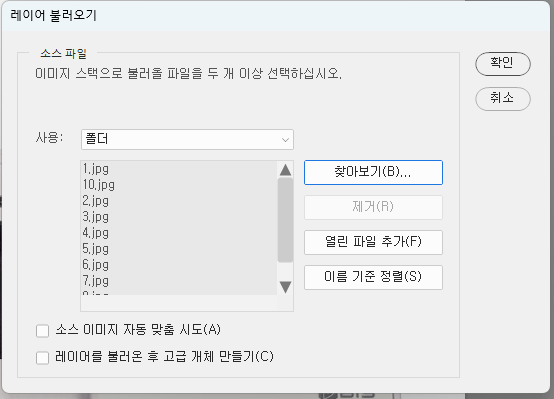Image resolution: width=554 pixels, height=399 pixels.
Task: Enable 레이어를 불러온 후 고급 개체 만들기 checkbox
Action: [42, 358]
